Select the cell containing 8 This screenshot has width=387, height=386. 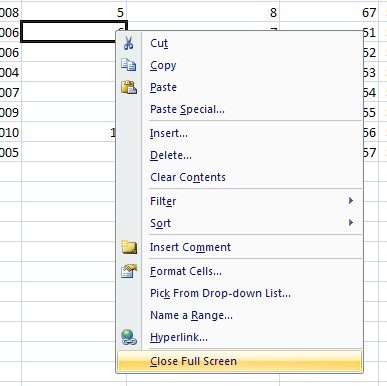[x=203, y=12]
